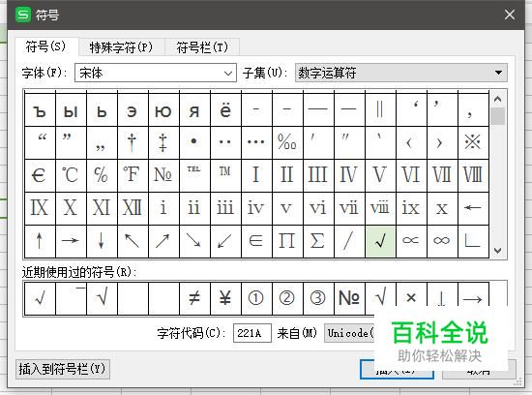
Task: Open the 特殊字符(P) tab
Action: [x=121, y=47]
